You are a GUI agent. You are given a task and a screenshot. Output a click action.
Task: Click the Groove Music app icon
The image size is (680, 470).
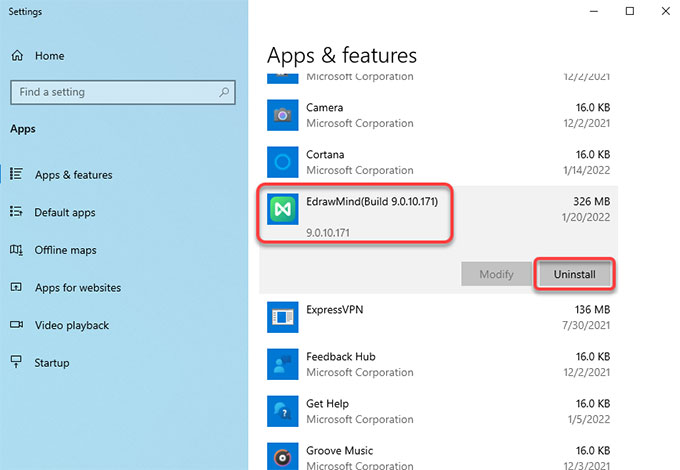(282, 456)
